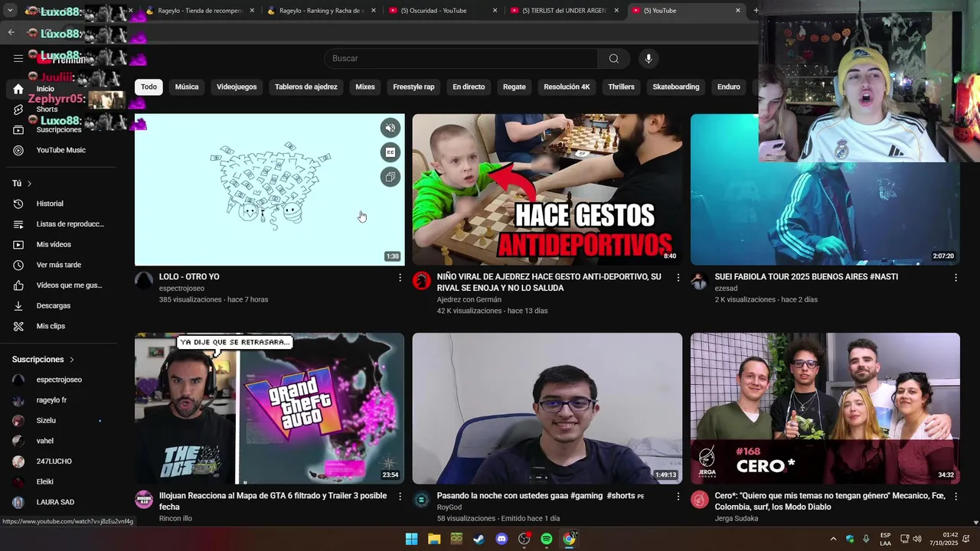Open the LOLO - OTRO YO thumbnail
This screenshot has width=980, height=551.
pos(269,190)
